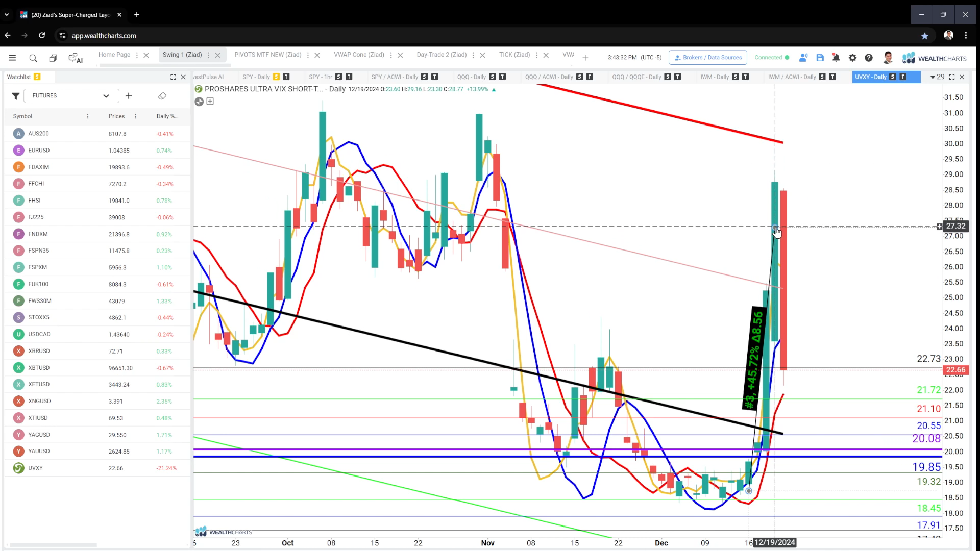This screenshot has width=980, height=551.
Task: Open the alerts bell notifications
Action: coord(836,58)
